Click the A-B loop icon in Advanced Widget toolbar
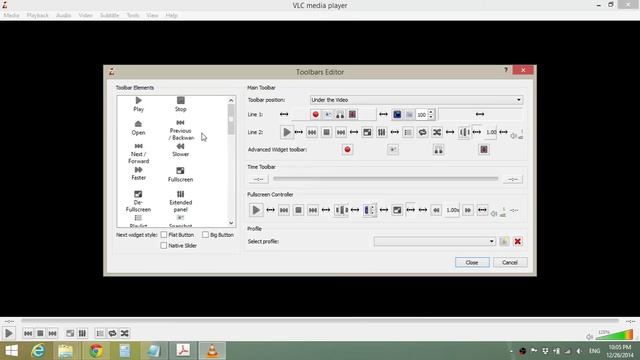 438,150
